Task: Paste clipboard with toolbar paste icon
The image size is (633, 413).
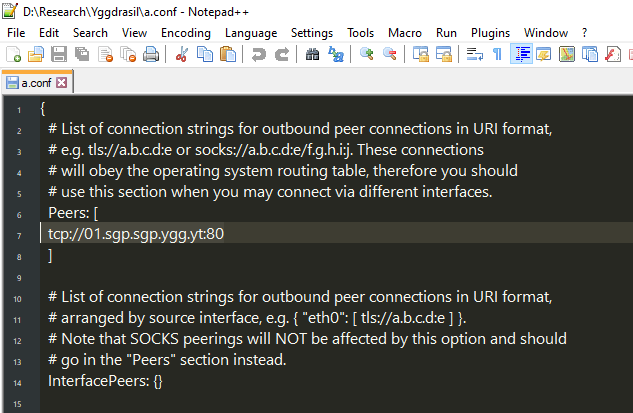Action: (x=228, y=54)
